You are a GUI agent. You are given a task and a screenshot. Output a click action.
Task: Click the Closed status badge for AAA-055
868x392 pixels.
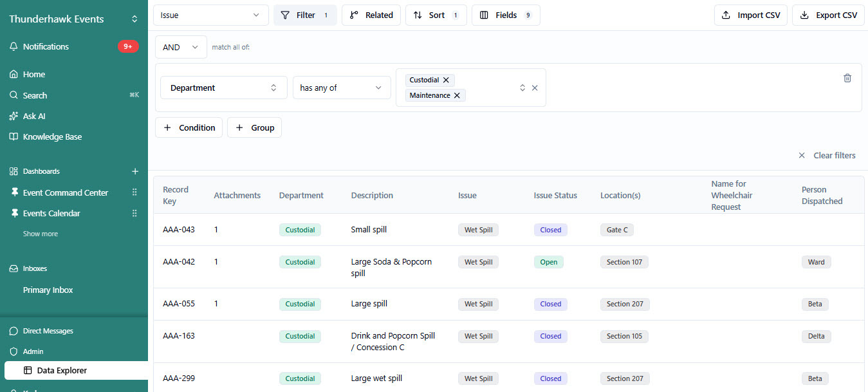tap(551, 304)
